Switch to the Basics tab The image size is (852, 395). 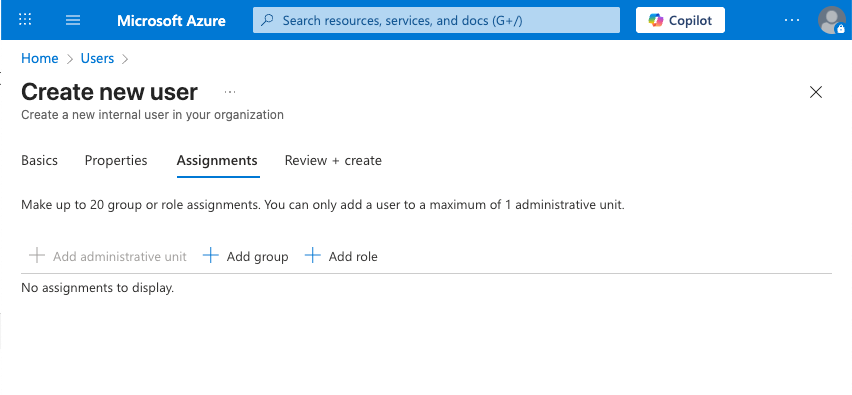point(39,161)
